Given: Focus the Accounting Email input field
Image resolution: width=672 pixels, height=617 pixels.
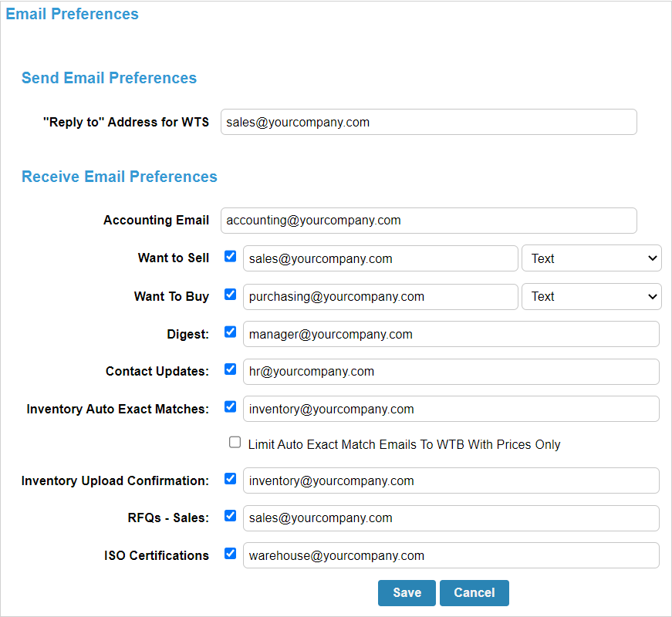Looking at the screenshot, I should point(428,221).
